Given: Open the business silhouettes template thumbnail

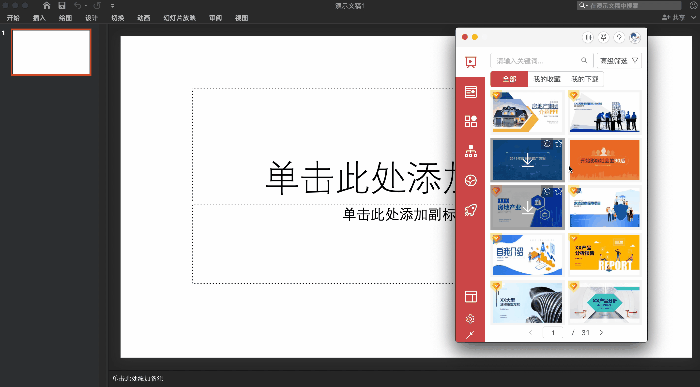Looking at the screenshot, I should (604, 112).
